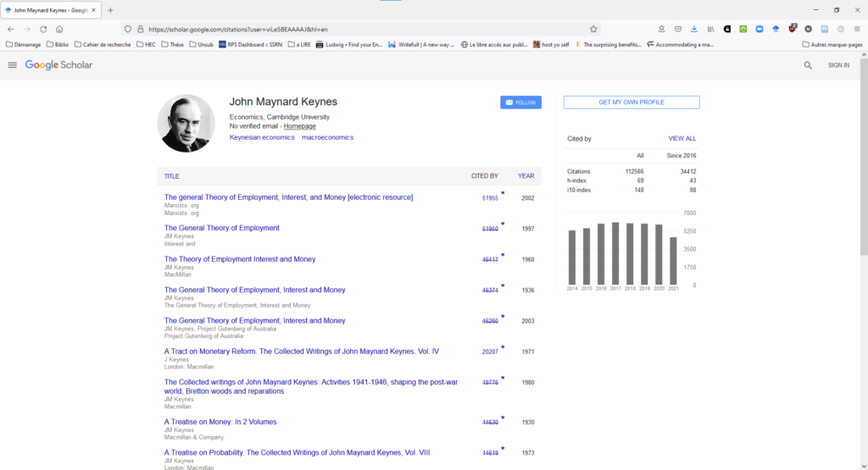Viewport: 868px width, 470px height.
Task: Go to the browser home page icon
Action: pos(59,29)
